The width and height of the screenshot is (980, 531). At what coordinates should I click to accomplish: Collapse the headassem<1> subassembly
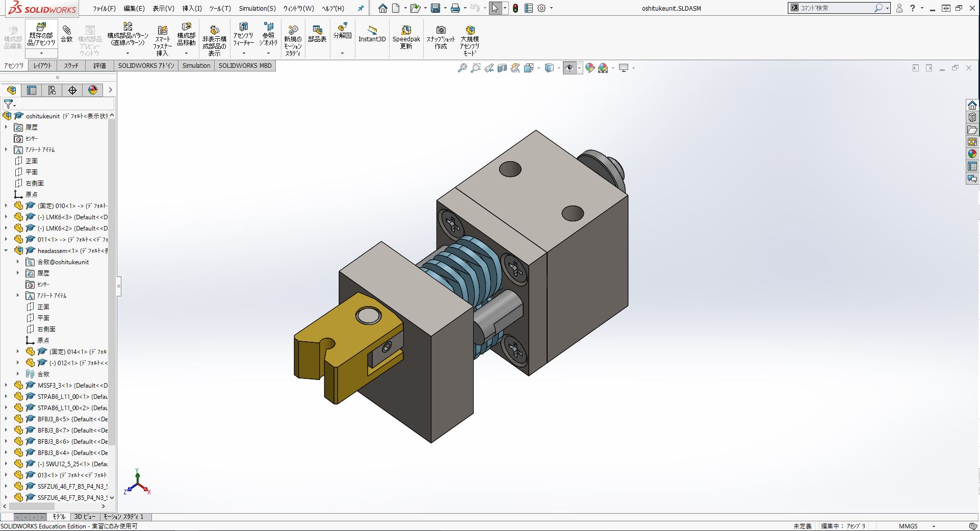(6, 250)
